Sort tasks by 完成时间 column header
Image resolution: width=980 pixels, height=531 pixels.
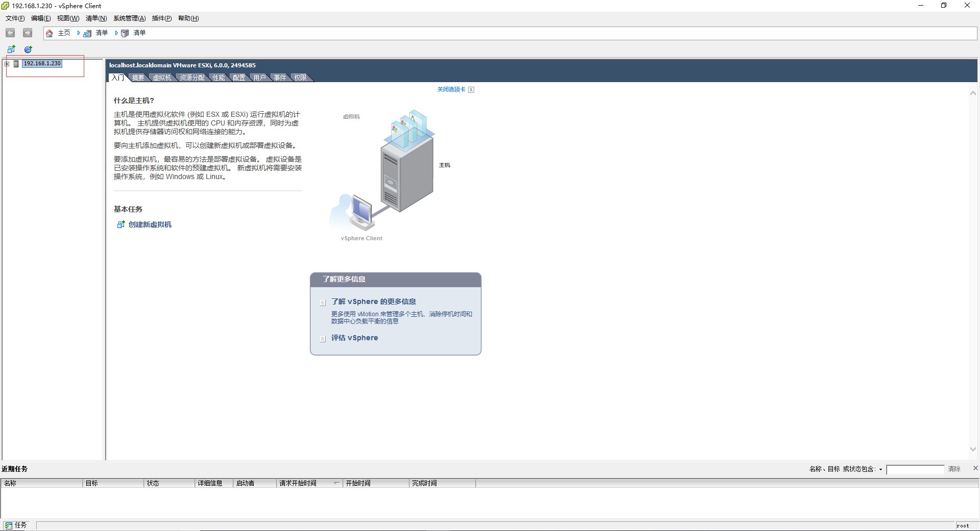click(x=443, y=483)
